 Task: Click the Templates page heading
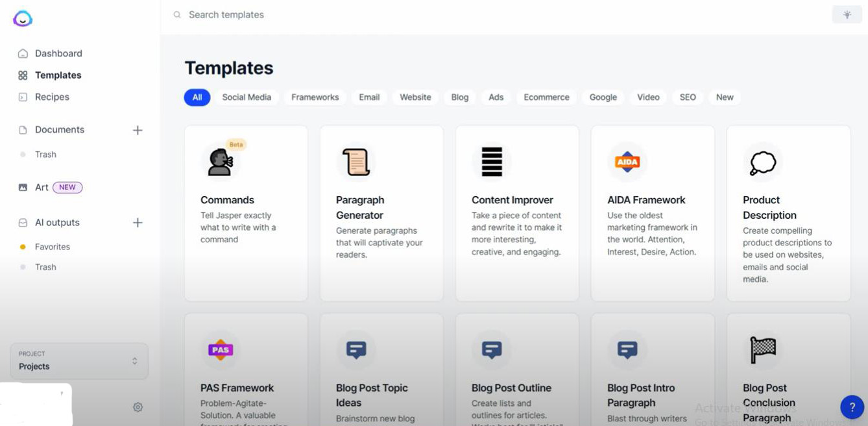[229, 68]
